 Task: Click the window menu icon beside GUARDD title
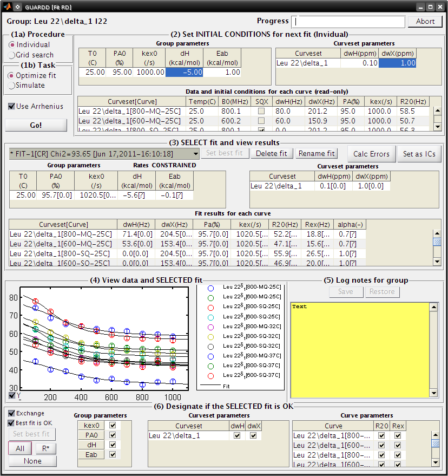pos(18,6)
